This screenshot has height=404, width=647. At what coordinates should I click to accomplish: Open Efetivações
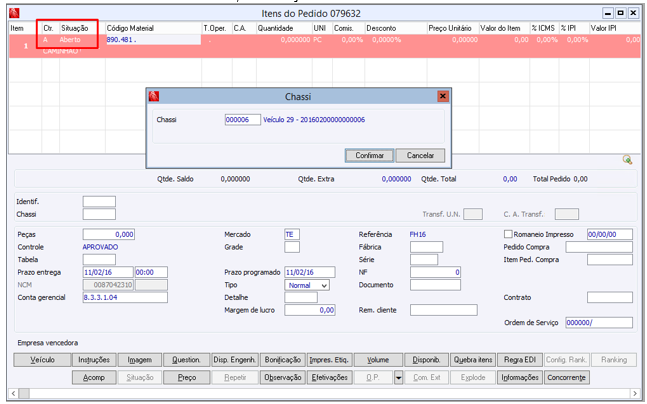(x=329, y=378)
